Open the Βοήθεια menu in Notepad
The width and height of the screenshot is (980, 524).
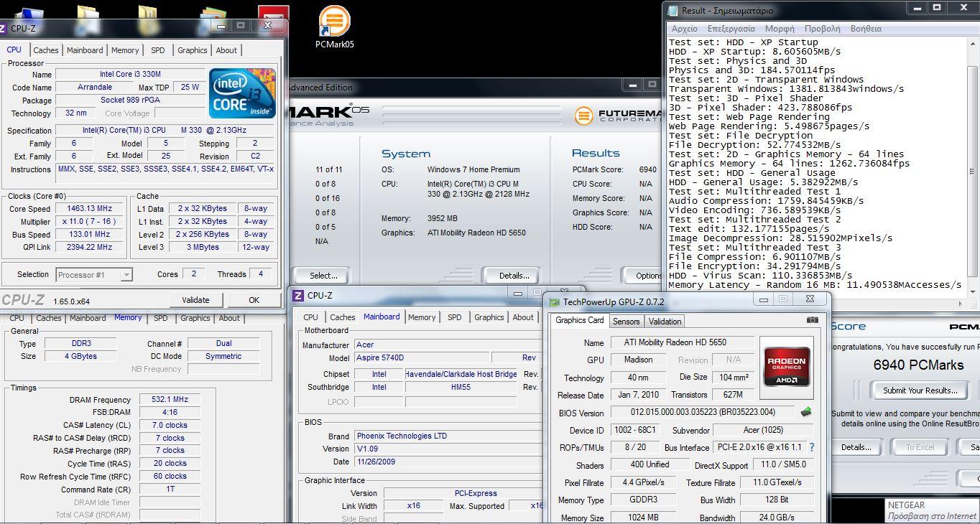[866, 29]
